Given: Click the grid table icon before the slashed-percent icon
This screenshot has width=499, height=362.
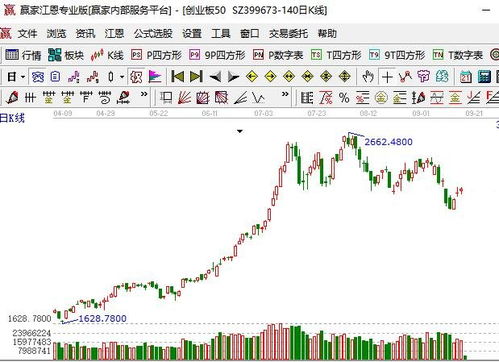Looking at the screenshot, I should (x=307, y=98).
